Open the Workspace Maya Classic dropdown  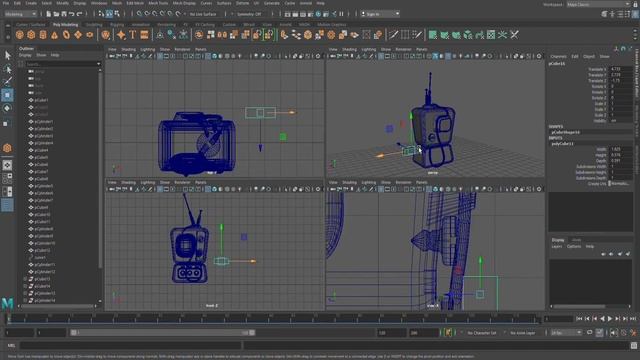coord(598,4)
